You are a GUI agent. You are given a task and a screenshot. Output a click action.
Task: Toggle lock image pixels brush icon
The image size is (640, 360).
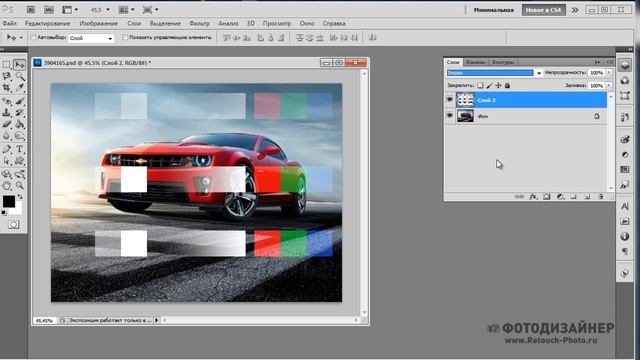[x=489, y=85]
